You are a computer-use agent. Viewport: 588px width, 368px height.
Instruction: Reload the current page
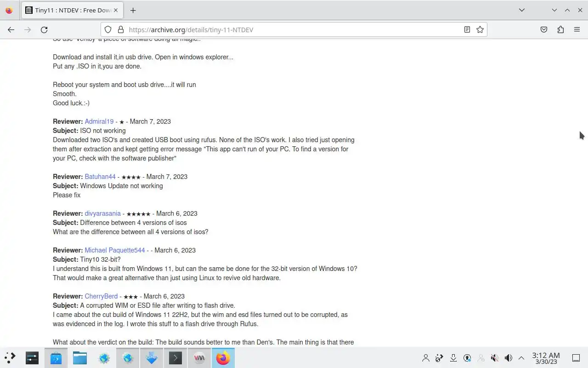tap(44, 29)
